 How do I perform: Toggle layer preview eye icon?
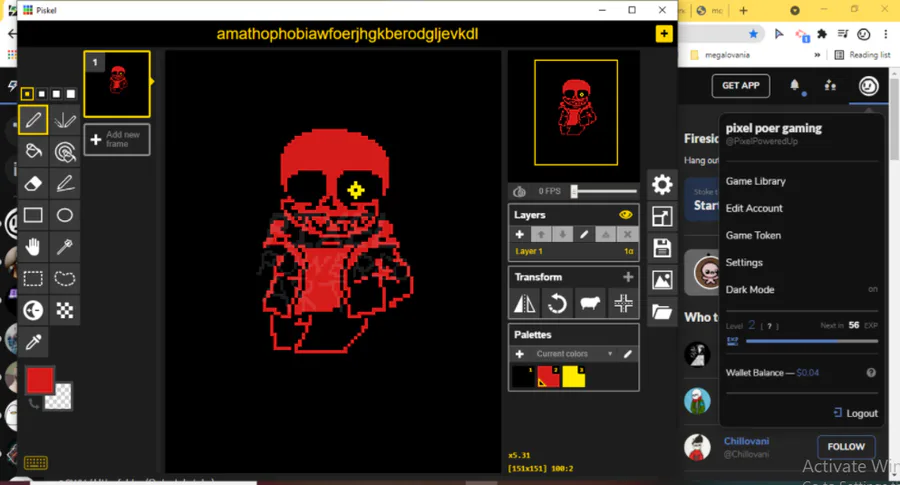click(x=626, y=215)
